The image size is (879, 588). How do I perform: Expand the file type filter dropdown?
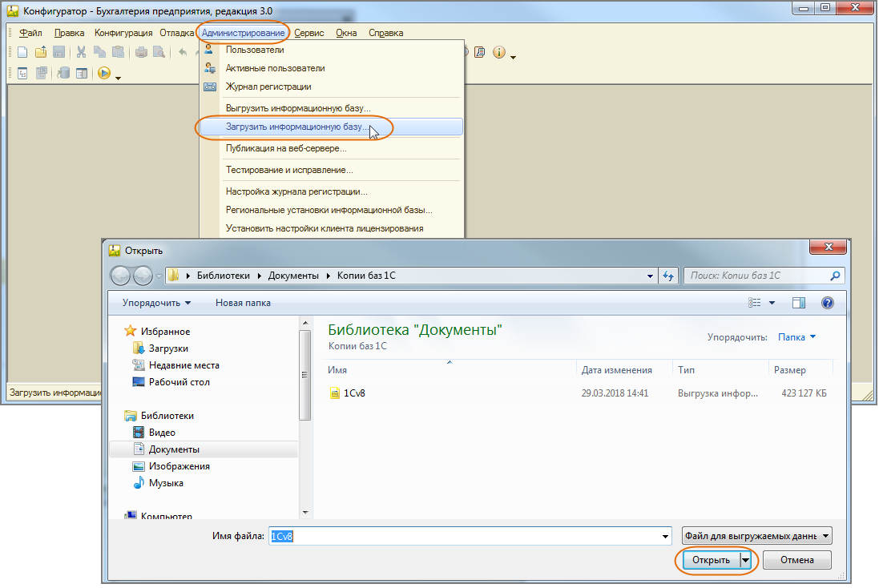(756, 536)
